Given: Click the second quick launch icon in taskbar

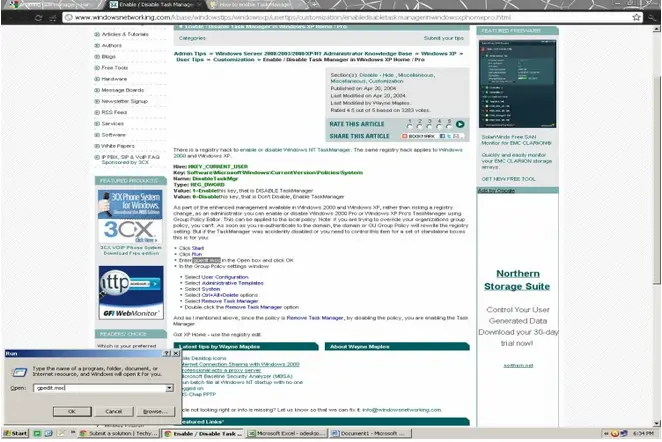Looking at the screenshot, I should (49, 434).
